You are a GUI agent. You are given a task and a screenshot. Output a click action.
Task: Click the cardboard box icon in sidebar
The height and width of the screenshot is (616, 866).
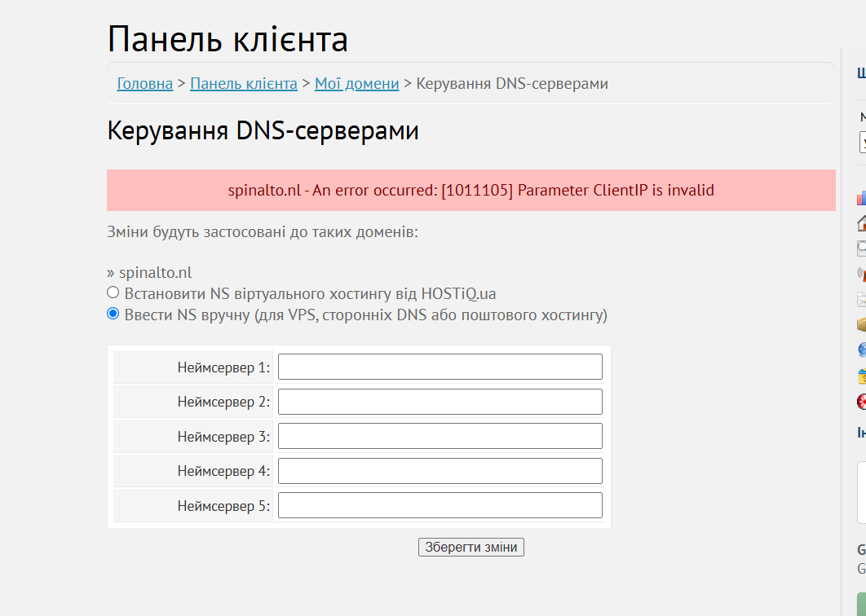[x=862, y=324]
